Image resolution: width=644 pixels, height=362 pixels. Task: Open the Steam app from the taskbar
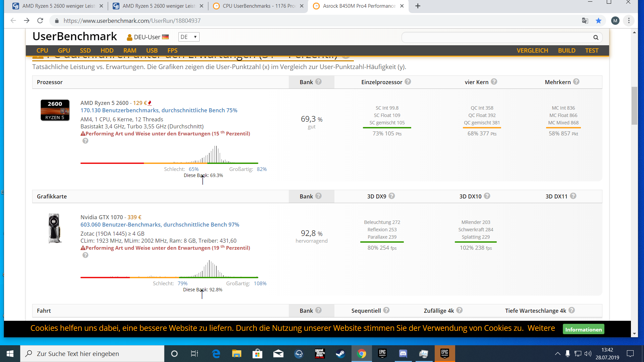point(340,354)
